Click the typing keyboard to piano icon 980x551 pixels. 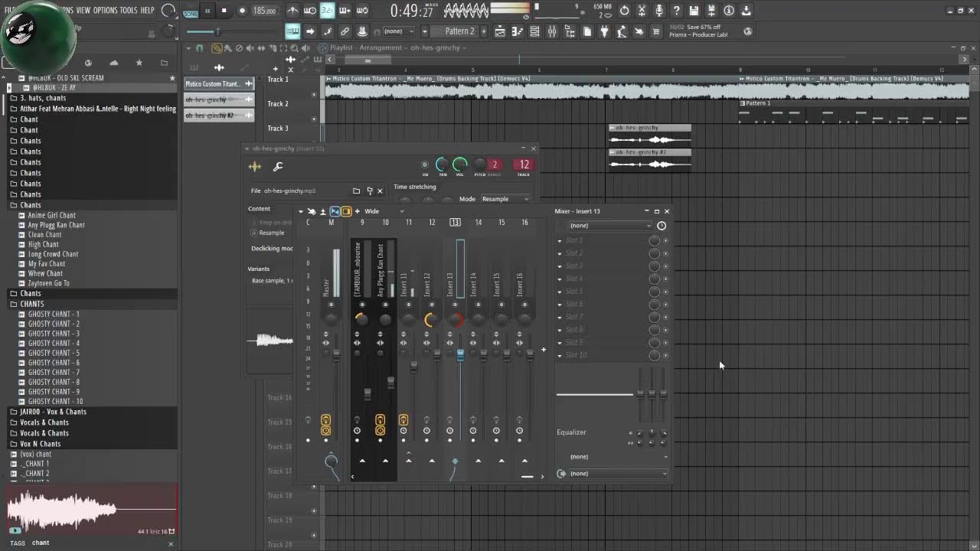(293, 31)
